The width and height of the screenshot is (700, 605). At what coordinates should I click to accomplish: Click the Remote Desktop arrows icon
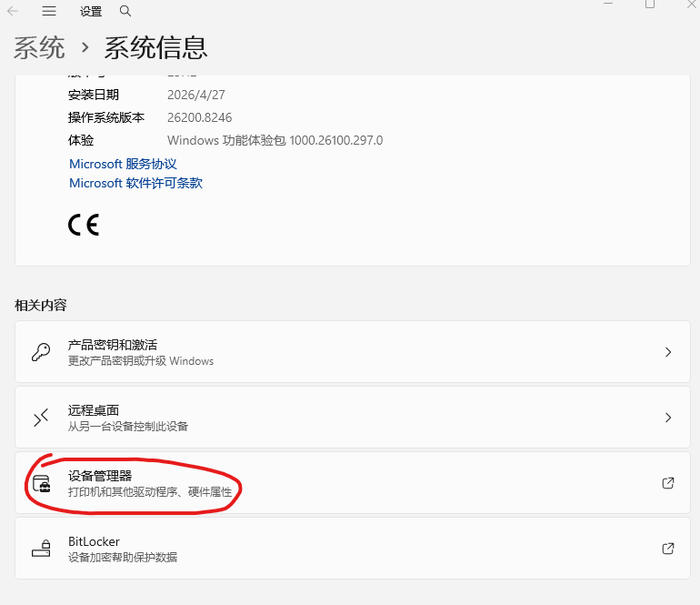(x=41, y=418)
